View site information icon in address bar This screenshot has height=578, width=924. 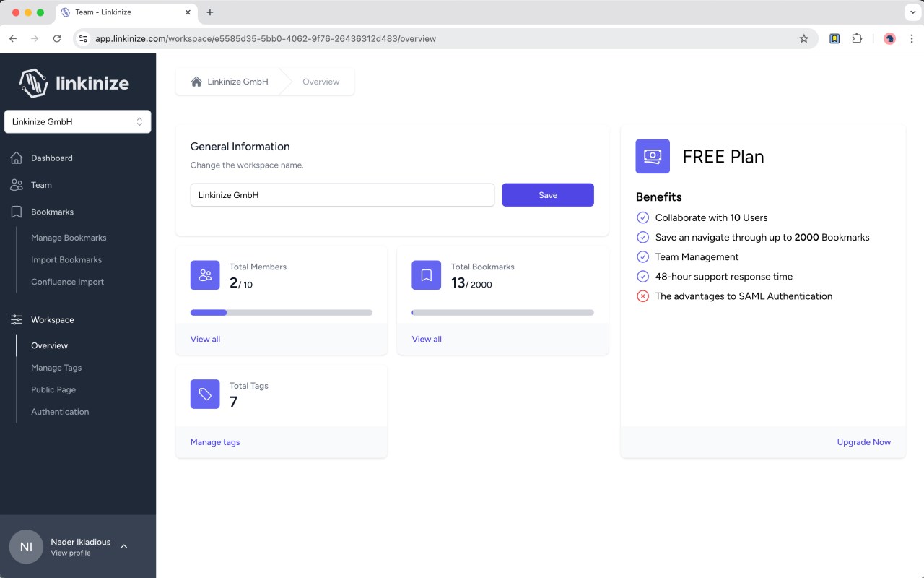coord(83,39)
